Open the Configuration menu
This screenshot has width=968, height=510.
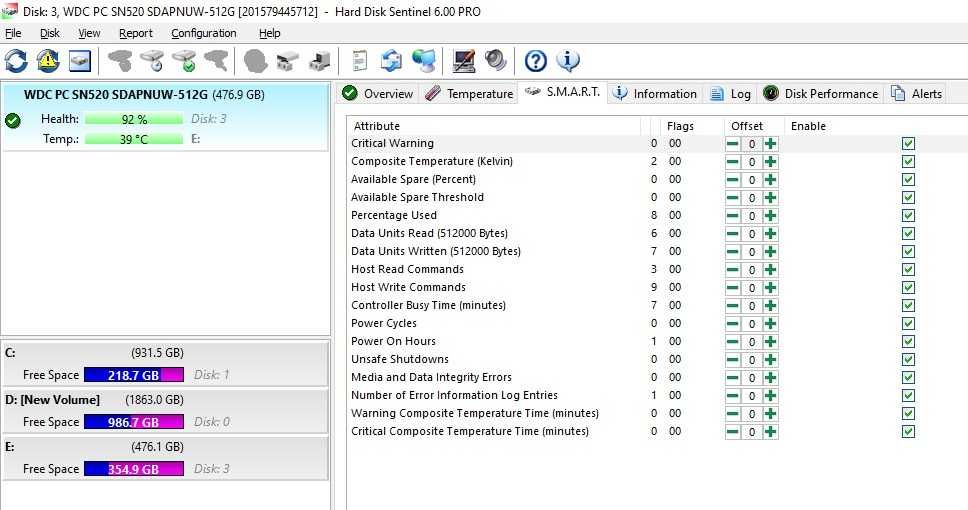click(204, 33)
